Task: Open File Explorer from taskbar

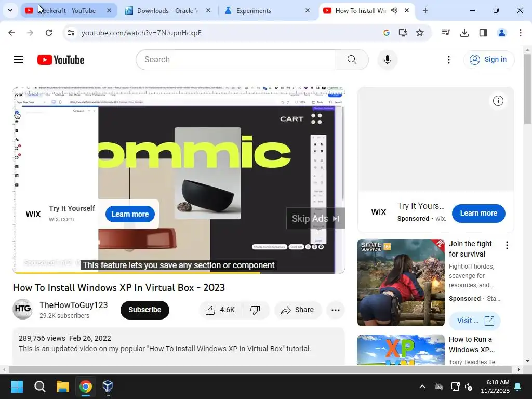Action: click(x=63, y=387)
